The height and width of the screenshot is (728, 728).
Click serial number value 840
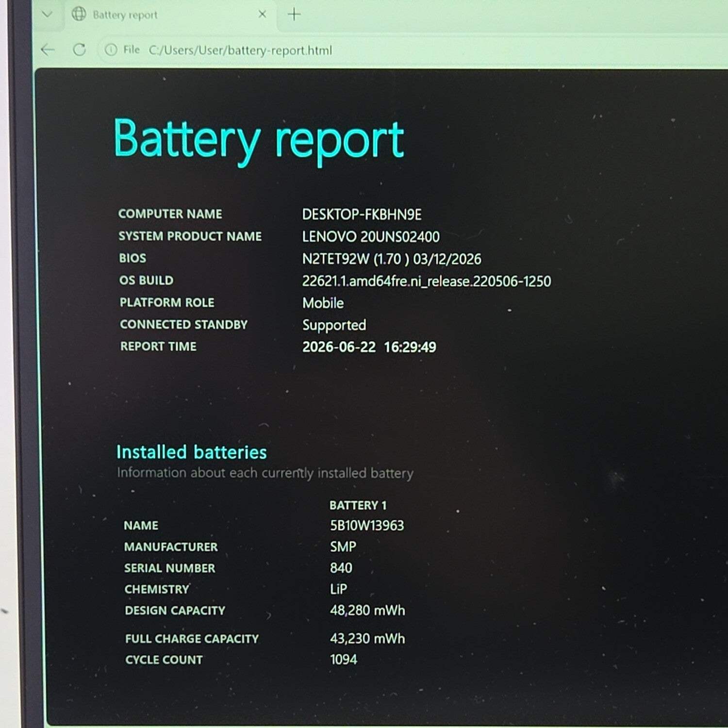(341, 568)
